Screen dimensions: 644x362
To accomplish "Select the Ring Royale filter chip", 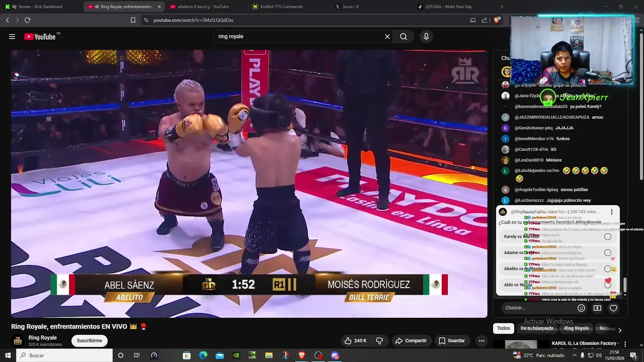I will (577, 328).
